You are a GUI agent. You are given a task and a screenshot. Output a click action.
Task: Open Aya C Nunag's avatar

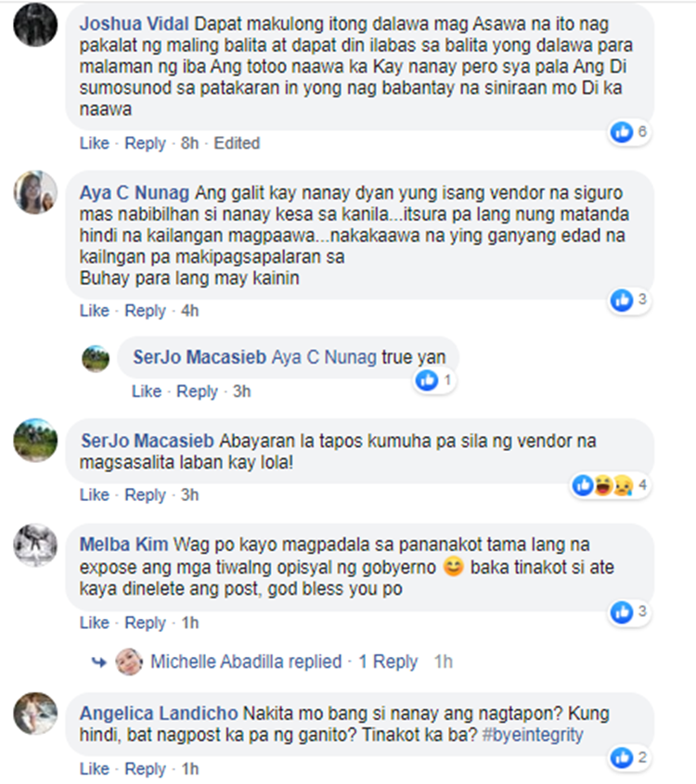[35, 192]
